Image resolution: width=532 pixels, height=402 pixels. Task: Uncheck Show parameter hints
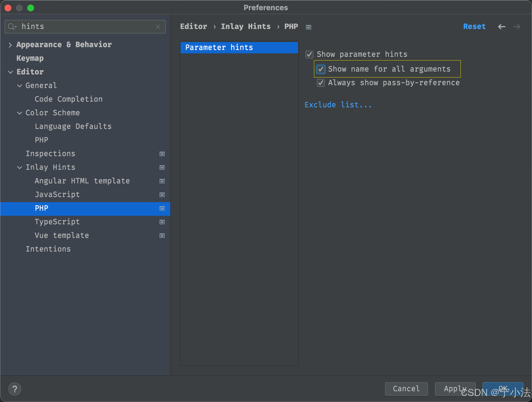pos(309,54)
